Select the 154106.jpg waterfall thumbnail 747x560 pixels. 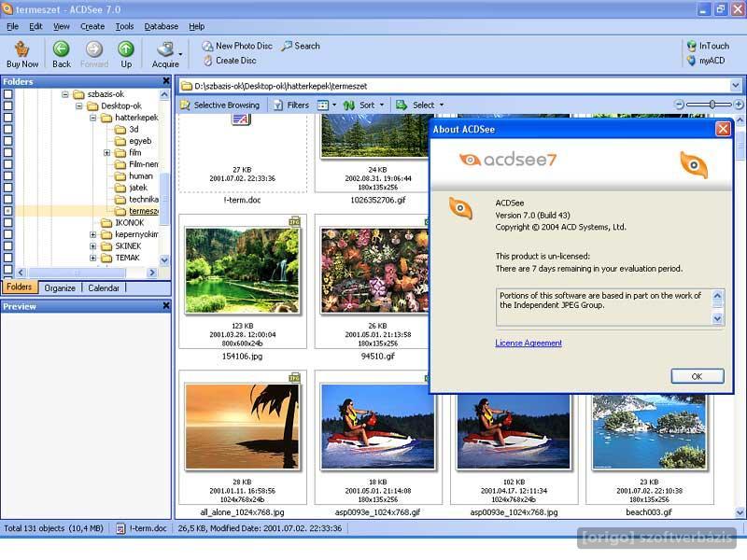[x=242, y=271]
